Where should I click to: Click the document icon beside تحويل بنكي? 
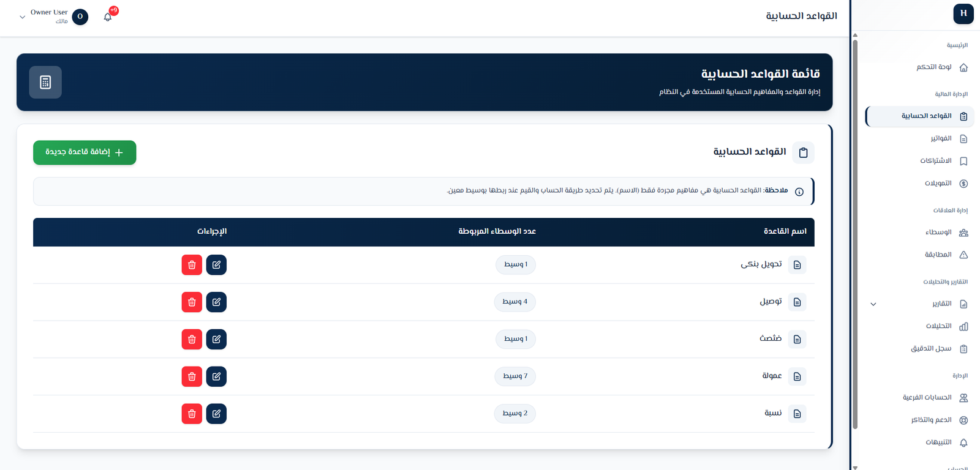coord(797,265)
